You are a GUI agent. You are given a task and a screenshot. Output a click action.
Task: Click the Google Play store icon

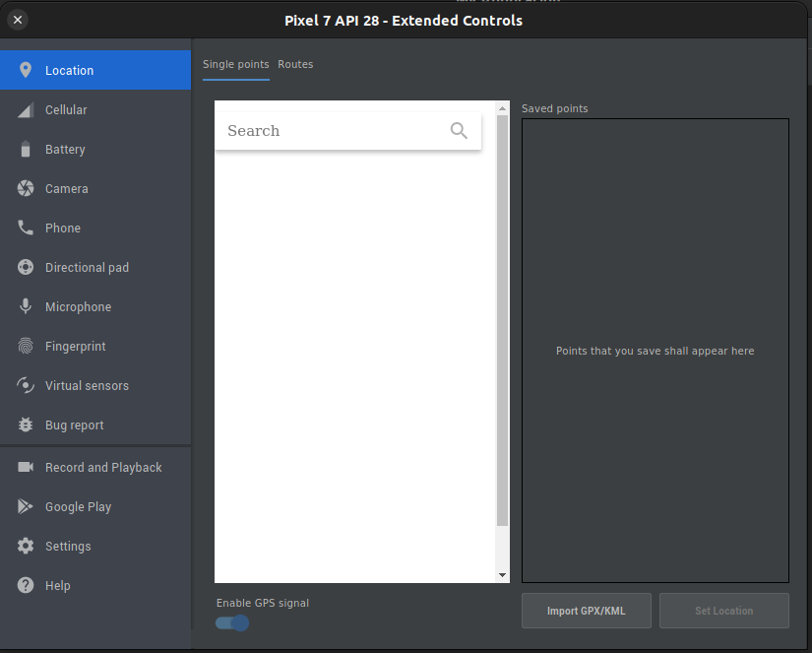click(x=26, y=506)
